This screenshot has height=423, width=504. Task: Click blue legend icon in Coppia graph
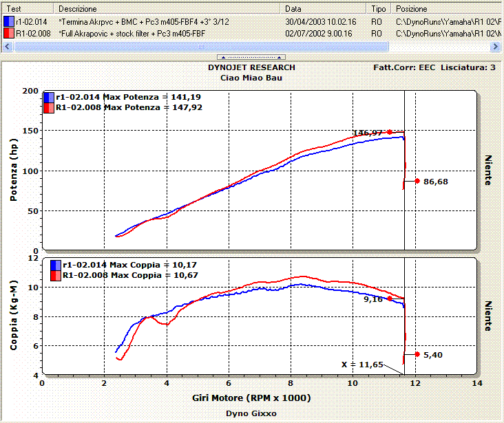pyautogui.click(x=54, y=265)
